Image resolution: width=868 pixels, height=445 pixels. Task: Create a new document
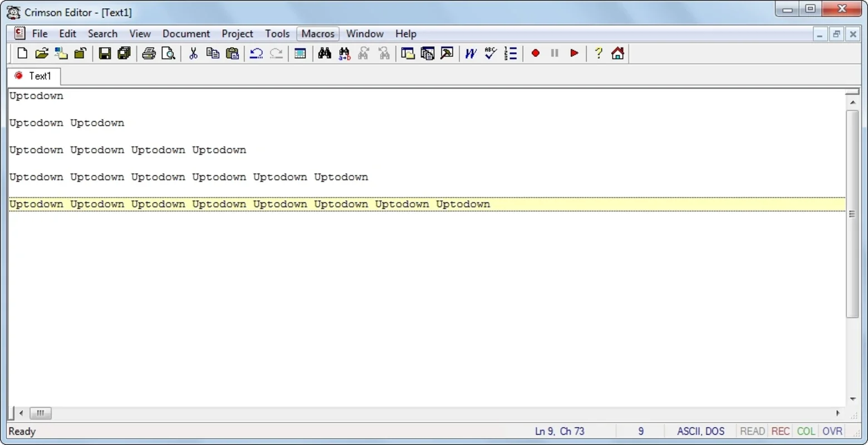coord(22,53)
